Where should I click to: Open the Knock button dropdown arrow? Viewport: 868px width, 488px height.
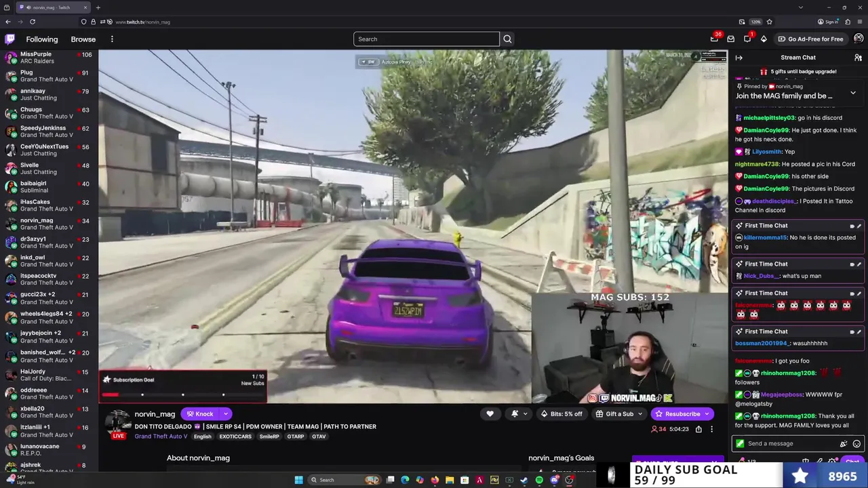click(x=225, y=414)
